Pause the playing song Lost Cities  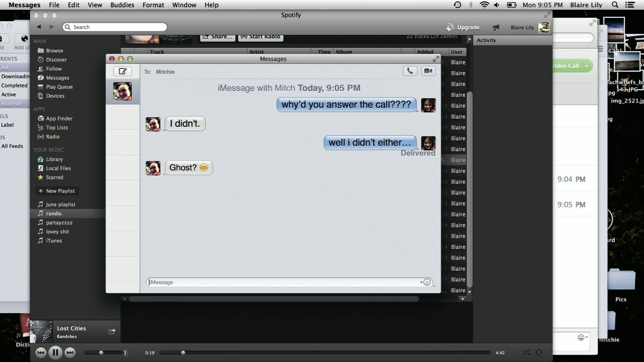(x=55, y=353)
